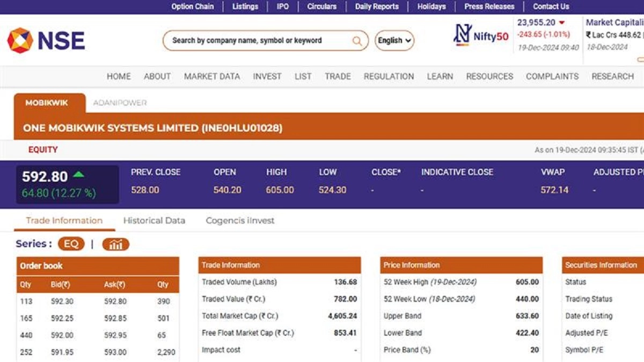Click the green up arrow beside 592.80
The width and height of the screenshot is (644, 362).
click(x=79, y=174)
